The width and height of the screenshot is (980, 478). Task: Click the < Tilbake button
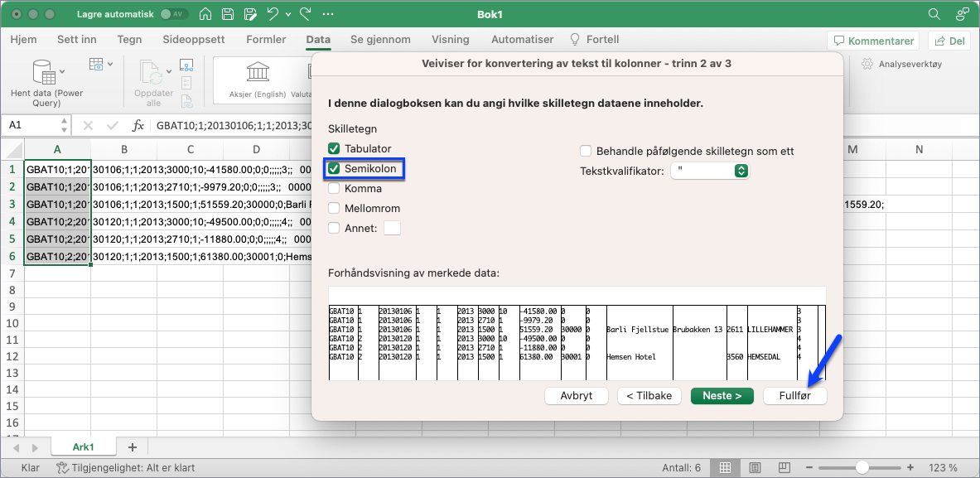[649, 395]
